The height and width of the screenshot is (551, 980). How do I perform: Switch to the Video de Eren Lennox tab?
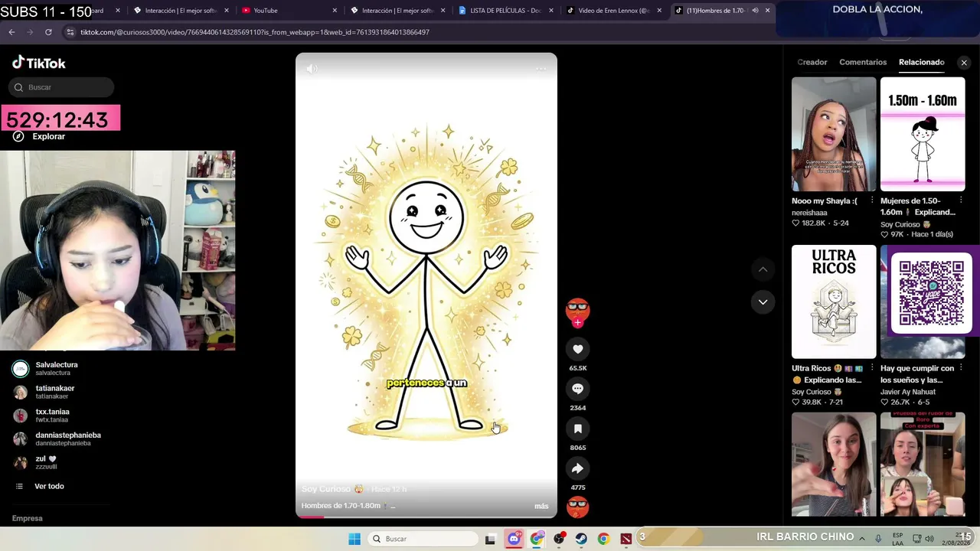click(614, 11)
